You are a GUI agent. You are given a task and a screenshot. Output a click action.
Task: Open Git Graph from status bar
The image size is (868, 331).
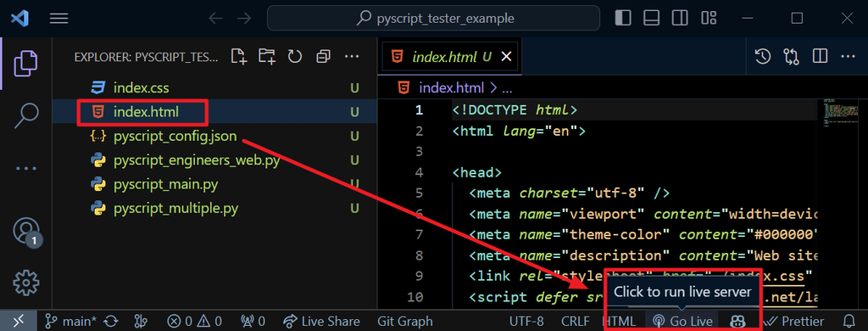tap(405, 321)
